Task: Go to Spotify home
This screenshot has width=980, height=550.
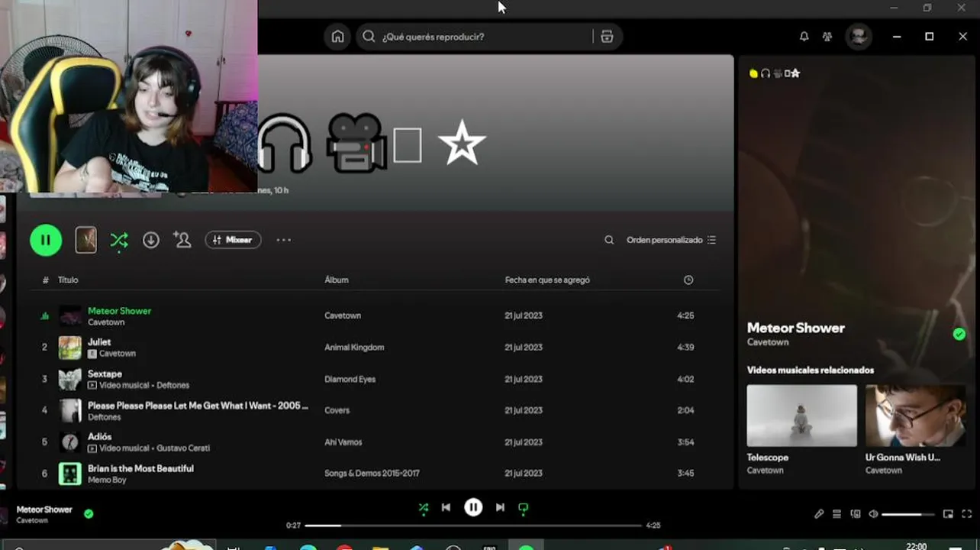Action: 337,37
